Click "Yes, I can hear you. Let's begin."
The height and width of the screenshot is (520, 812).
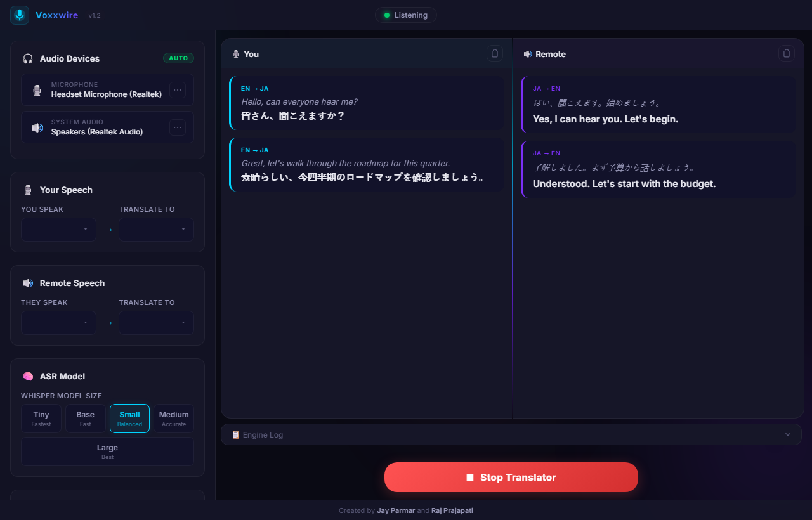605,119
